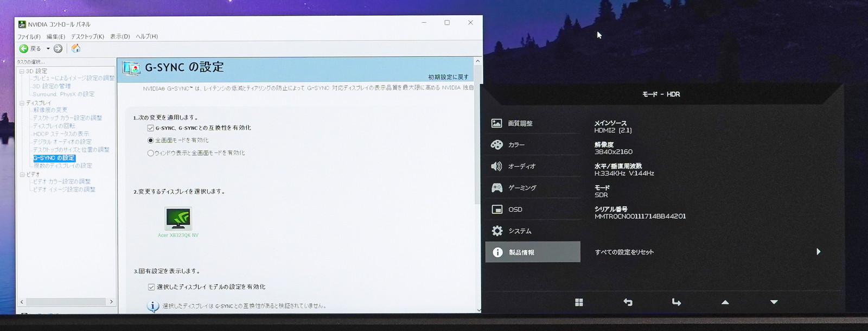The width and height of the screenshot is (868, 331).
Task: Click the task tree horizontal scrollbar thumb
Action: pyautogui.click(x=66, y=302)
